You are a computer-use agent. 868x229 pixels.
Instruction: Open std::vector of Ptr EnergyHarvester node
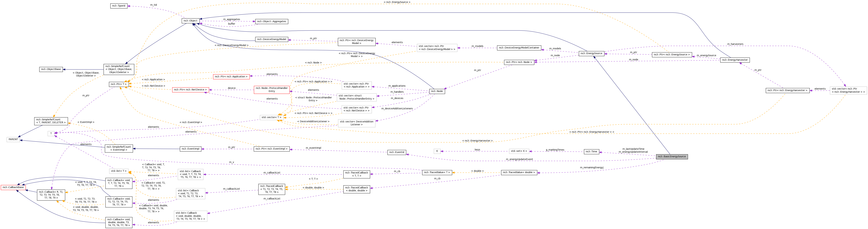point(848,90)
